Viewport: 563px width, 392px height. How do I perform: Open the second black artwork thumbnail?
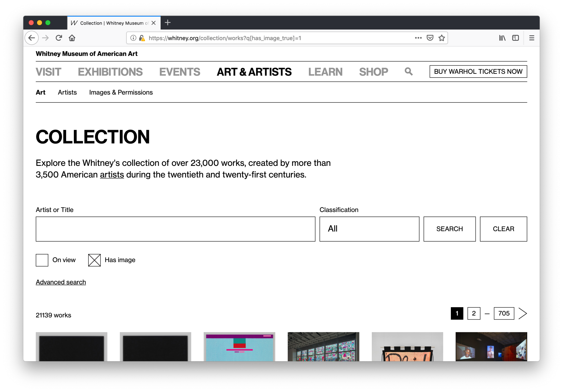(x=156, y=347)
